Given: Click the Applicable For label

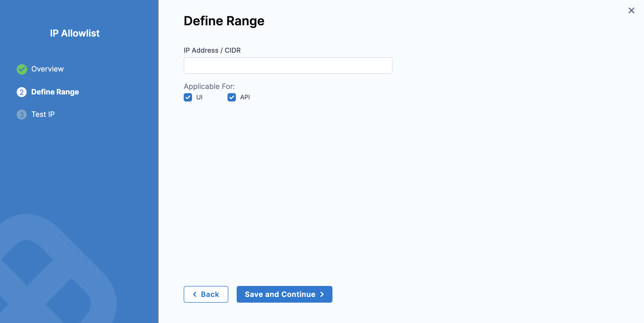Looking at the screenshot, I should [209, 86].
